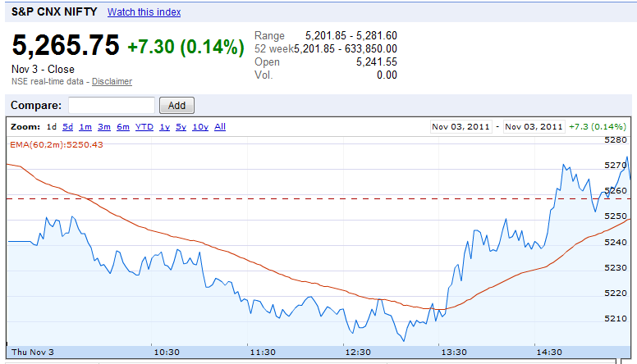Click the 11:30 time axis label

263,352
